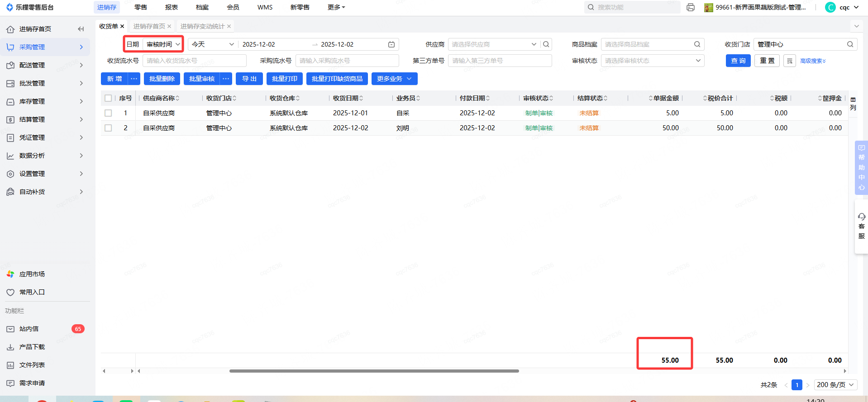Image resolution: width=868 pixels, height=402 pixels.
Task: Click the scroll right arrow of table
Action: tap(844, 371)
